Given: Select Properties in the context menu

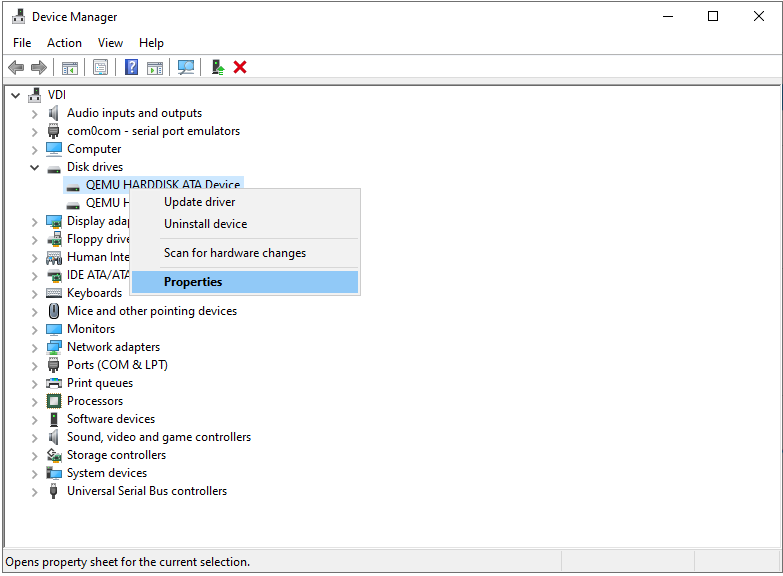Looking at the screenshot, I should click(245, 282).
